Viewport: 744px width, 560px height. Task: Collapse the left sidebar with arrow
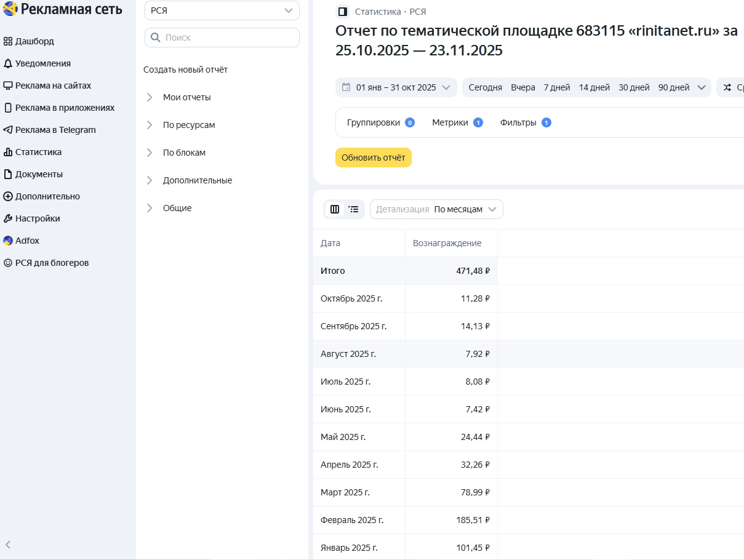(8, 544)
